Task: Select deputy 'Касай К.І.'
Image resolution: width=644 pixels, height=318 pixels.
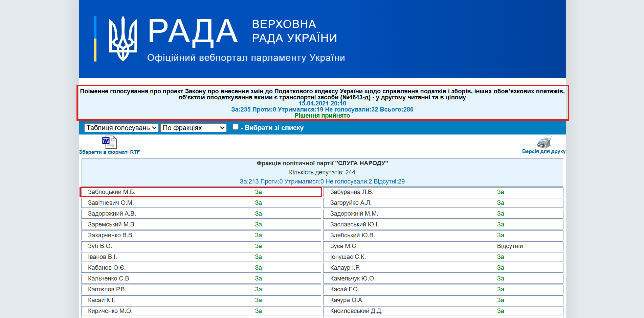Action: (102, 300)
